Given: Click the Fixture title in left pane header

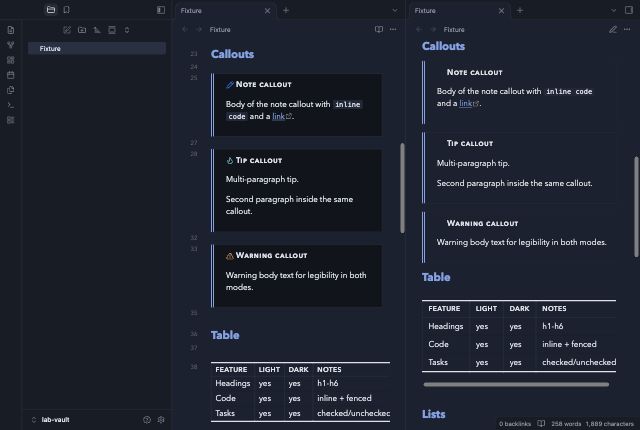Looking at the screenshot, I should (x=220, y=29).
